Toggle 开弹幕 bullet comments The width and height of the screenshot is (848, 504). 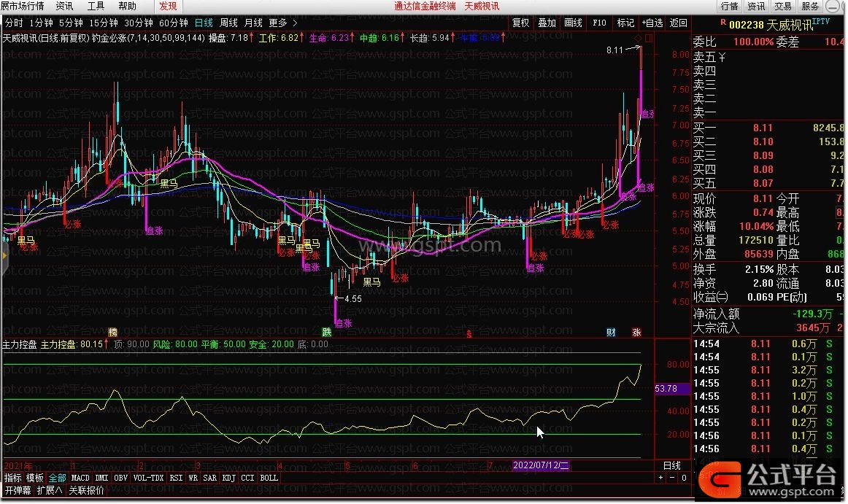(18, 490)
